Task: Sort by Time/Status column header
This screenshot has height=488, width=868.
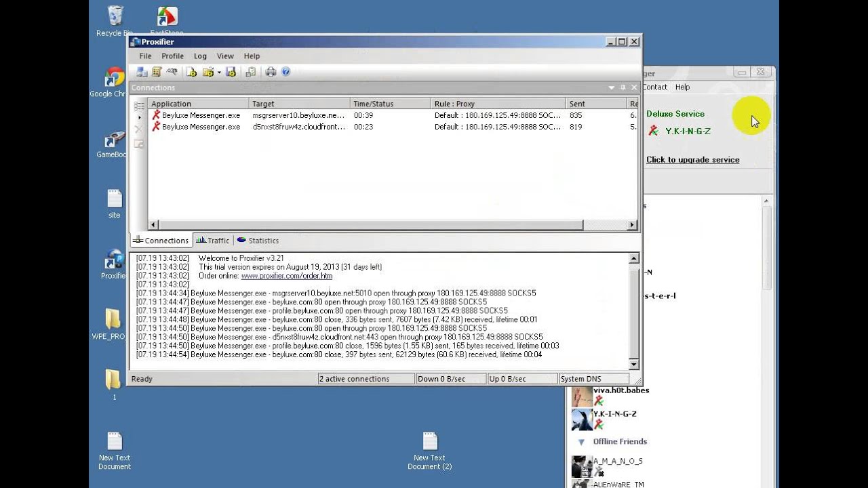Action: [x=391, y=104]
